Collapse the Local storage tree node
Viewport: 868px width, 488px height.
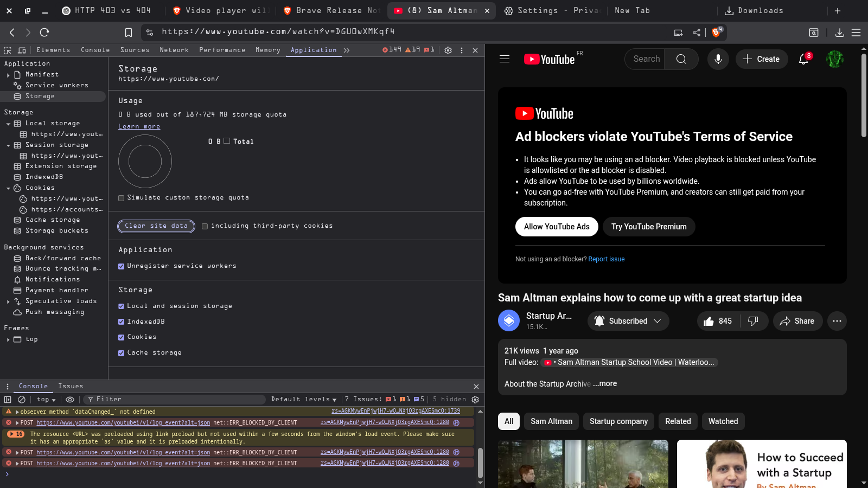tap(8, 124)
